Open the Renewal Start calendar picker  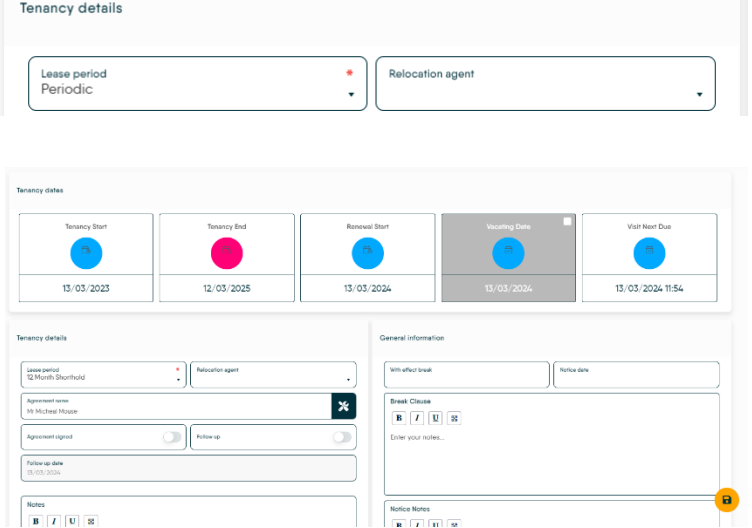click(x=368, y=252)
